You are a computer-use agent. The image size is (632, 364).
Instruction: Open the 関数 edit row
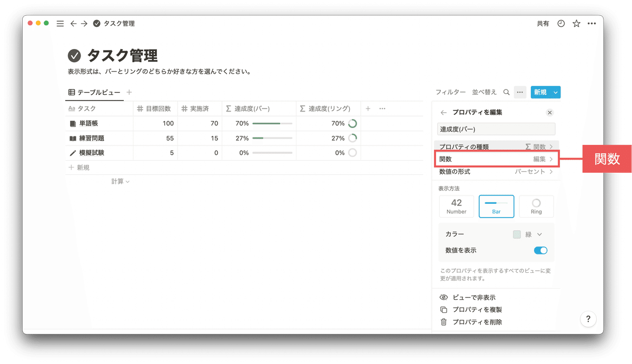[496, 159]
